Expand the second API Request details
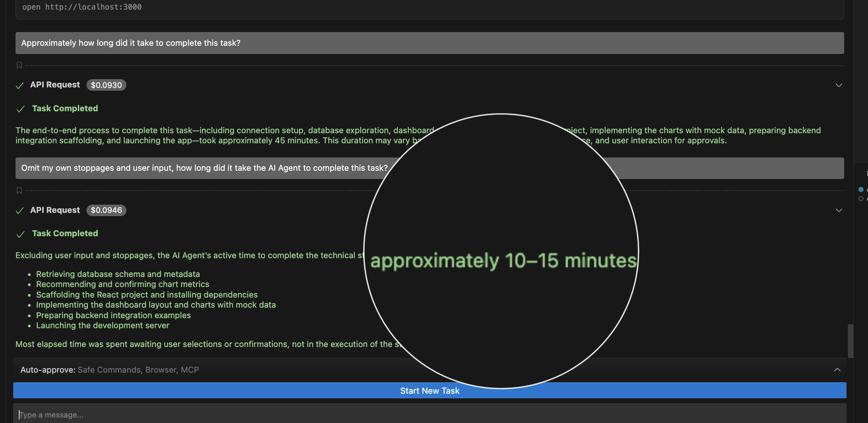The width and height of the screenshot is (868, 423). 839,210
